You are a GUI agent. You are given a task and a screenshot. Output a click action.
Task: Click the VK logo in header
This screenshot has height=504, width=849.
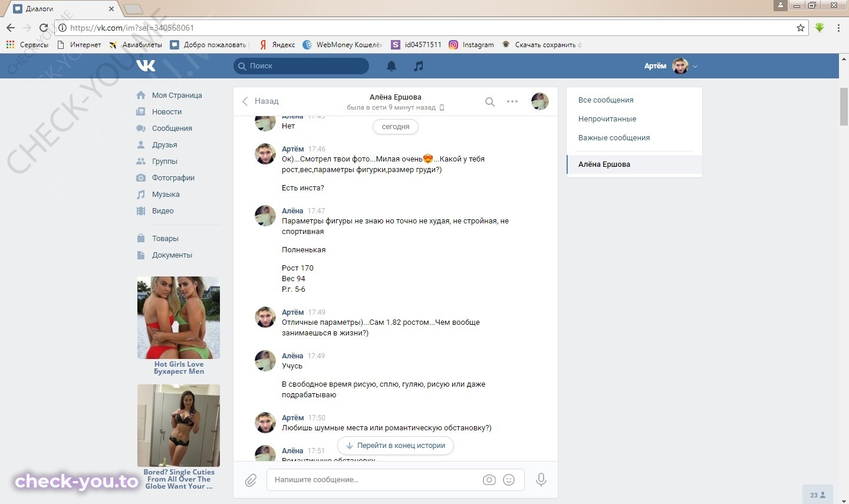click(x=146, y=65)
